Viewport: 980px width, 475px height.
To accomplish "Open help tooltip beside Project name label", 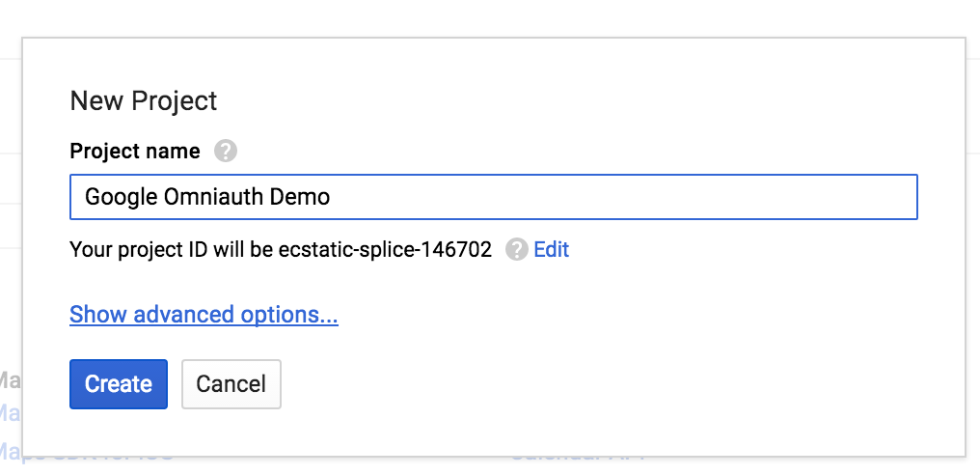I will click(x=226, y=151).
